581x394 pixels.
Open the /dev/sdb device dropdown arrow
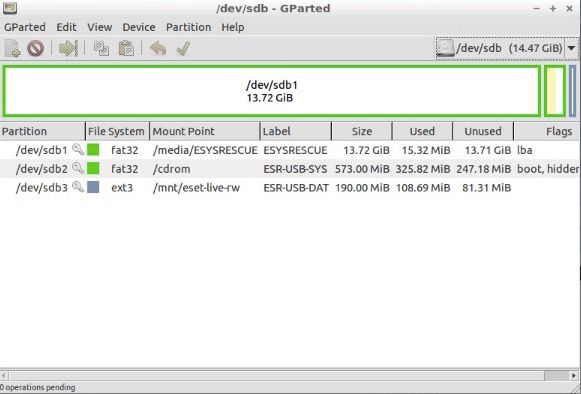point(571,48)
